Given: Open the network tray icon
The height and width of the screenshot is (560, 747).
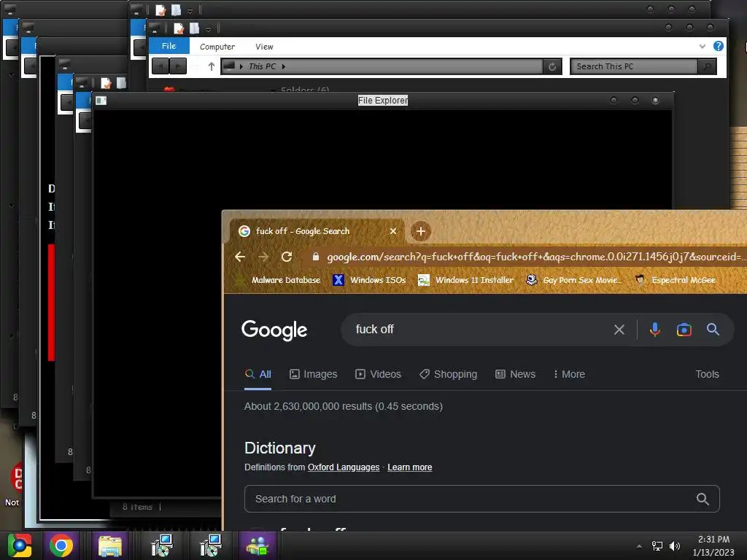Looking at the screenshot, I should tap(657, 546).
